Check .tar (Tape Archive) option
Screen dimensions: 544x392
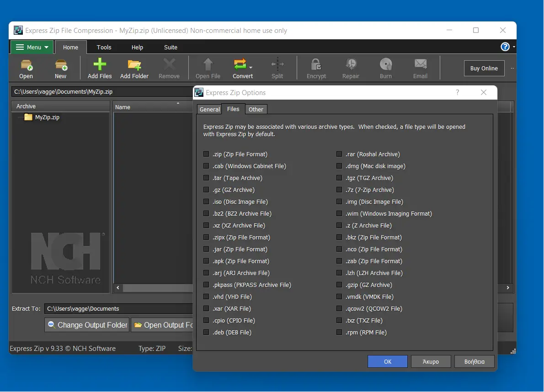[206, 178]
